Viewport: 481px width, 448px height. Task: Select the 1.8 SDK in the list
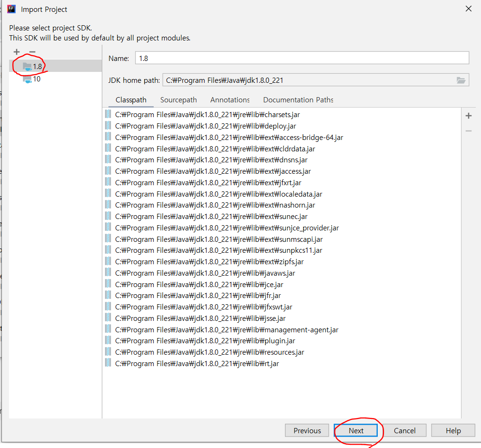(x=55, y=66)
